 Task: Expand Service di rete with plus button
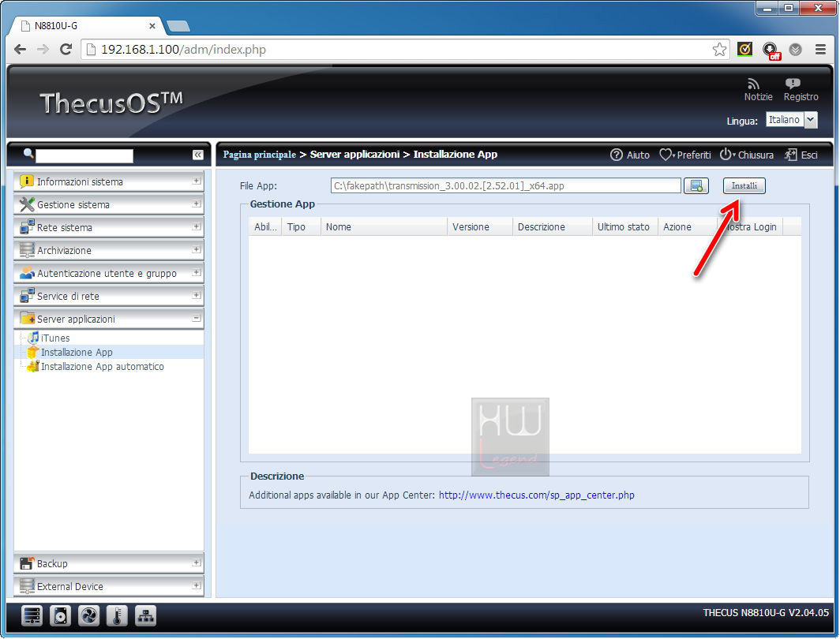(x=197, y=295)
